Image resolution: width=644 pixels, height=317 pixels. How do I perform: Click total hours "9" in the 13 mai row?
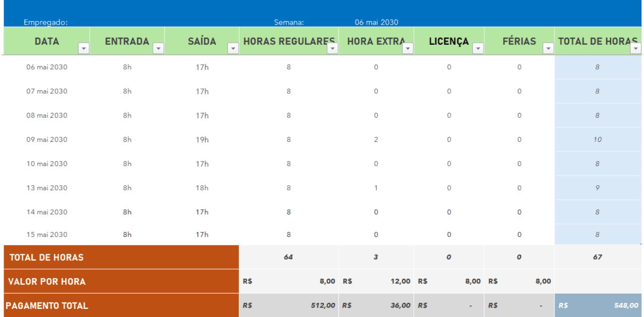tap(598, 188)
